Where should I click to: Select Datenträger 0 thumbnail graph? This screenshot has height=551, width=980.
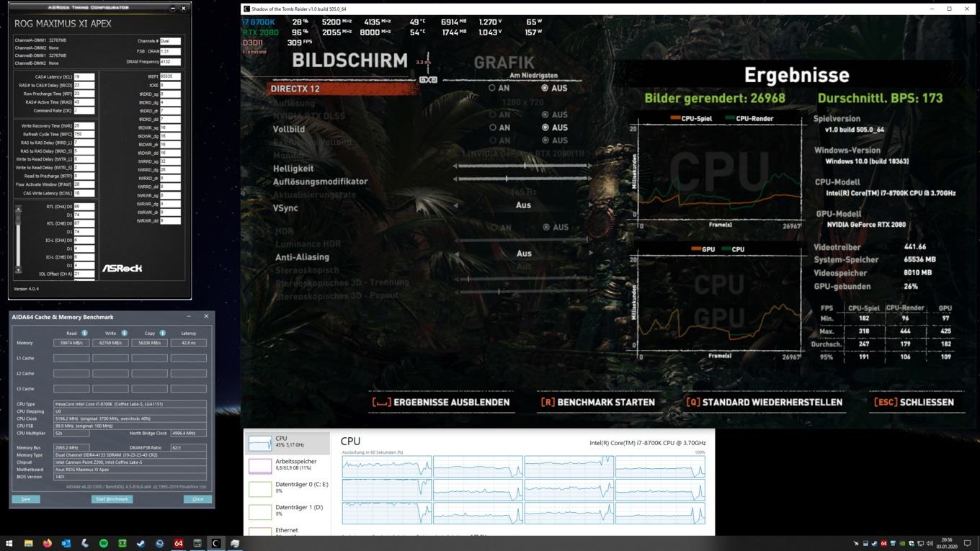pyautogui.click(x=260, y=488)
